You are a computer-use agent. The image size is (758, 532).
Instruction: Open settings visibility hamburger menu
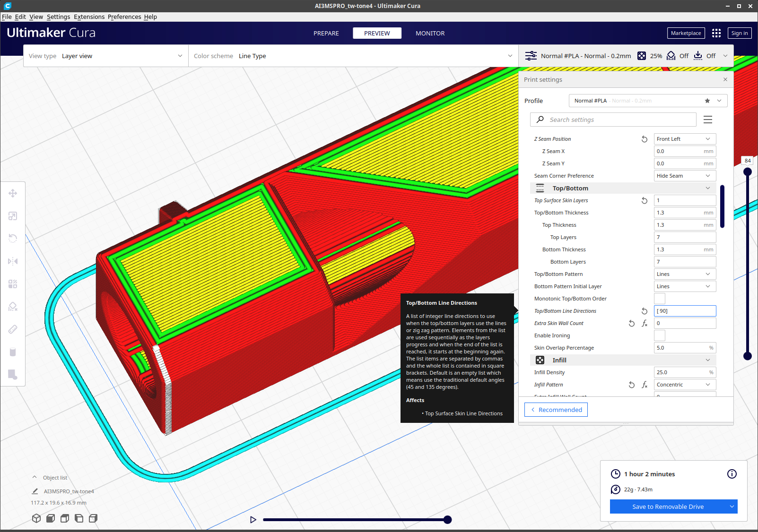(x=708, y=120)
